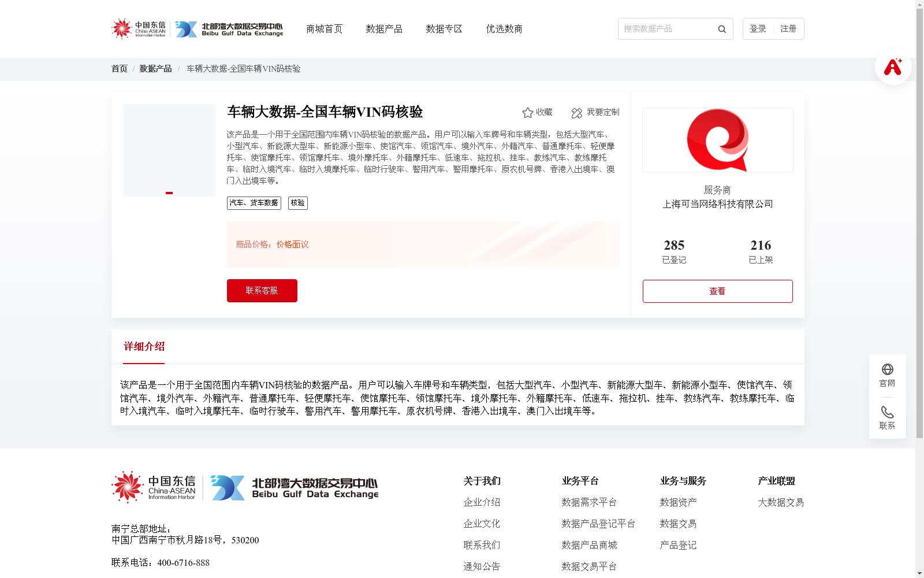
Task: Click the 285 已登记 count
Action: coord(674,251)
